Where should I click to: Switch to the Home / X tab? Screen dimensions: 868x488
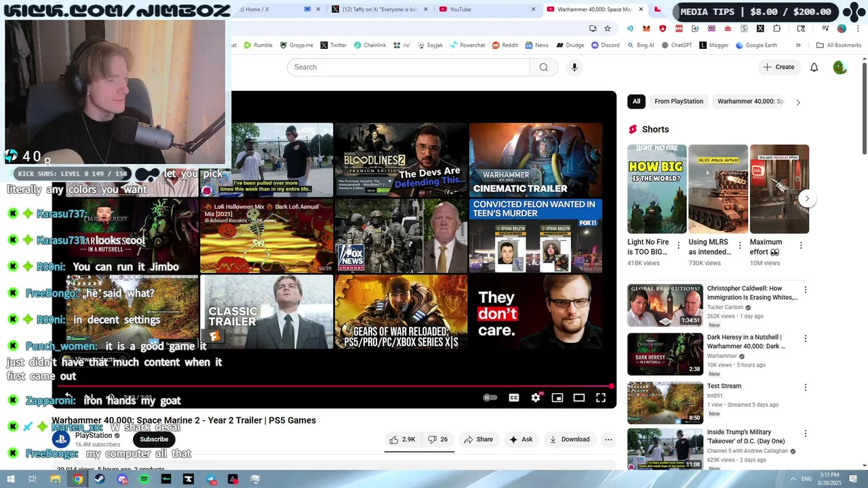coord(271,9)
